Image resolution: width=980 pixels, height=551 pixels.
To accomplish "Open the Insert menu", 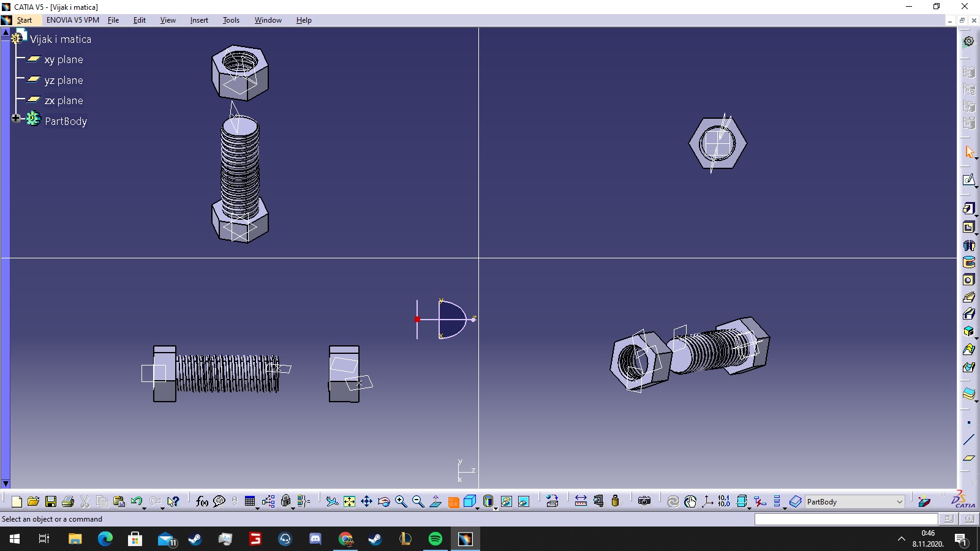I will 199,20.
